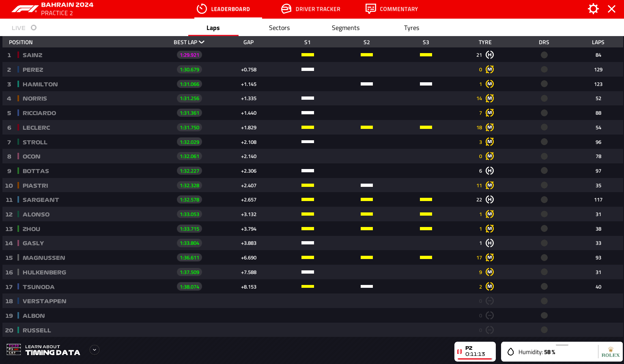Viewport: 624px width, 364px height.
Task: Click Sainz's purple best lap 1:29.921
Action: 189,55
